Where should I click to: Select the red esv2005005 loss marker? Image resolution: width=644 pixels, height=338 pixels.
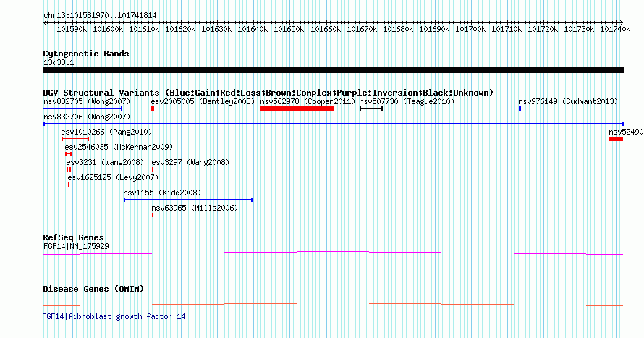coord(153,109)
